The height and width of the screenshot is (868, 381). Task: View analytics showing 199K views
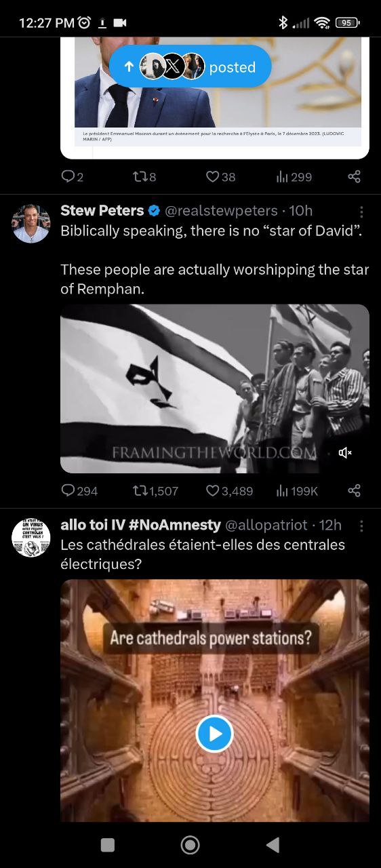[x=297, y=490]
